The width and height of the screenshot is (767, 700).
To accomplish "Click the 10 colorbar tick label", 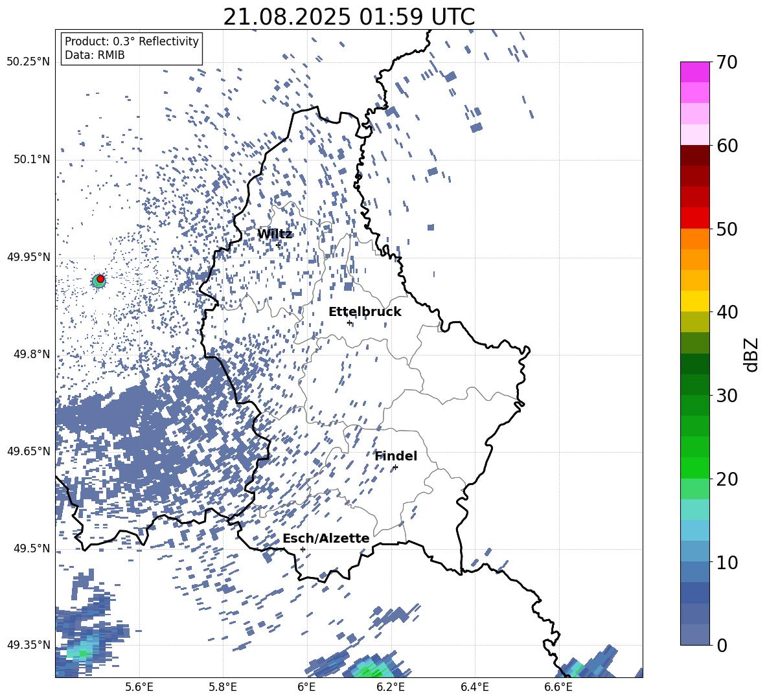I will (x=727, y=562).
